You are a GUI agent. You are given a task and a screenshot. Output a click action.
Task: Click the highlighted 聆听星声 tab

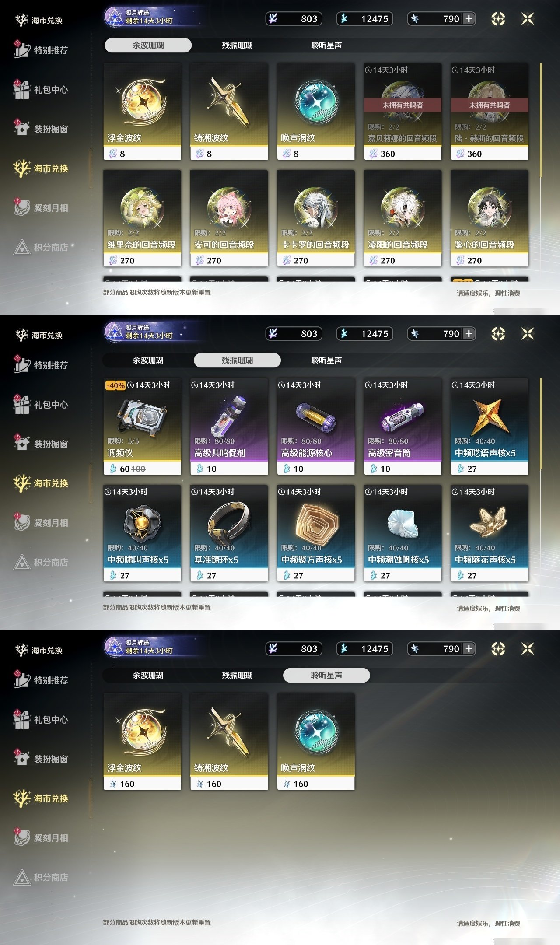click(326, 675)
